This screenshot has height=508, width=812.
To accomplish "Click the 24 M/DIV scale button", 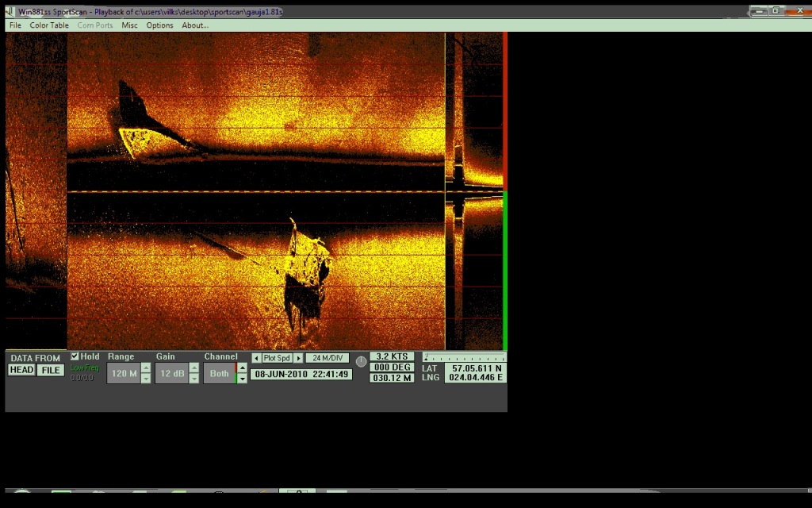I will point(327,359).
